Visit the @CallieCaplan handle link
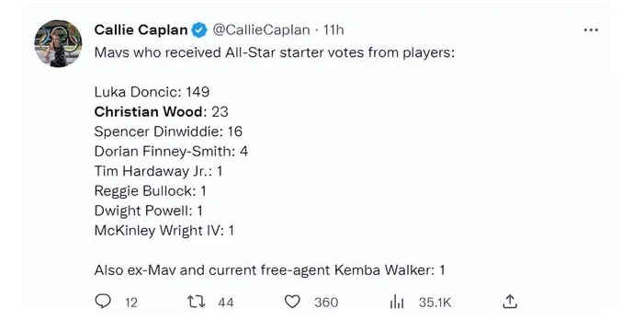The image size is (644, 332). pyautogui.click(x=261, y=30)
